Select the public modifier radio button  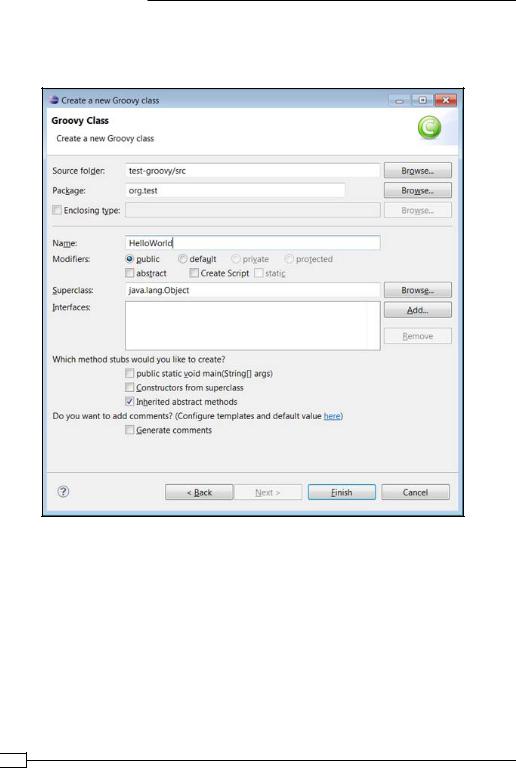point(129,259)
